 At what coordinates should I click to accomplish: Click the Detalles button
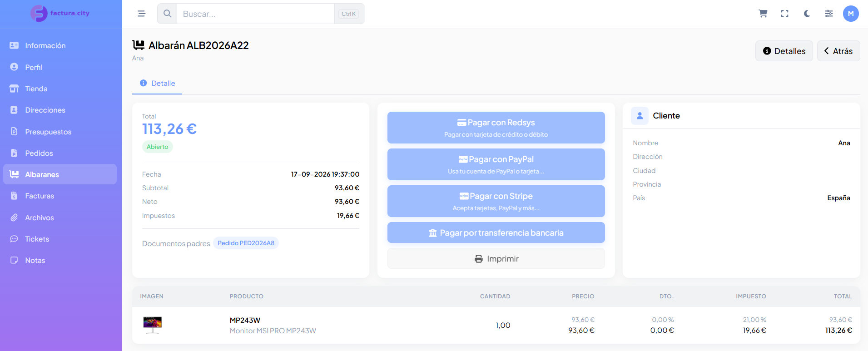tap(784, 51)
